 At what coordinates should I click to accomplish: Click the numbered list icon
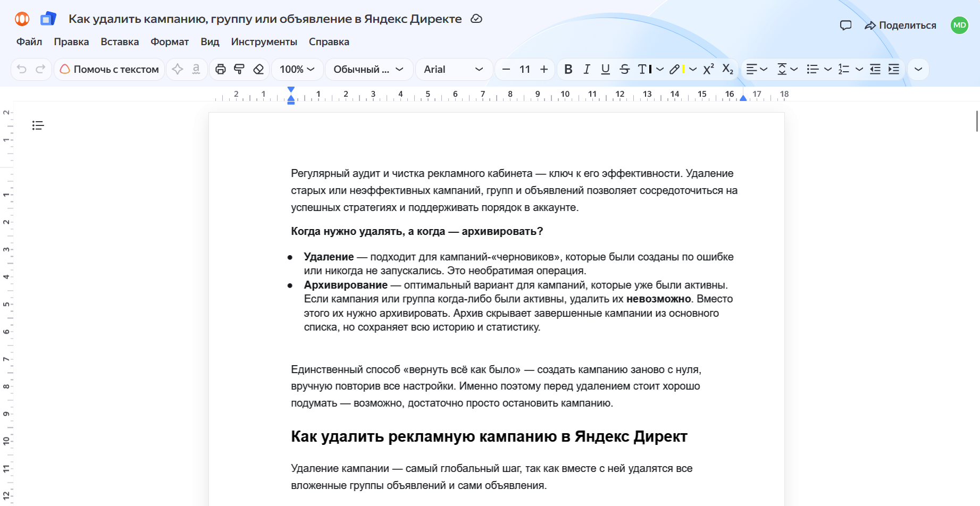(x=844, y=69)
